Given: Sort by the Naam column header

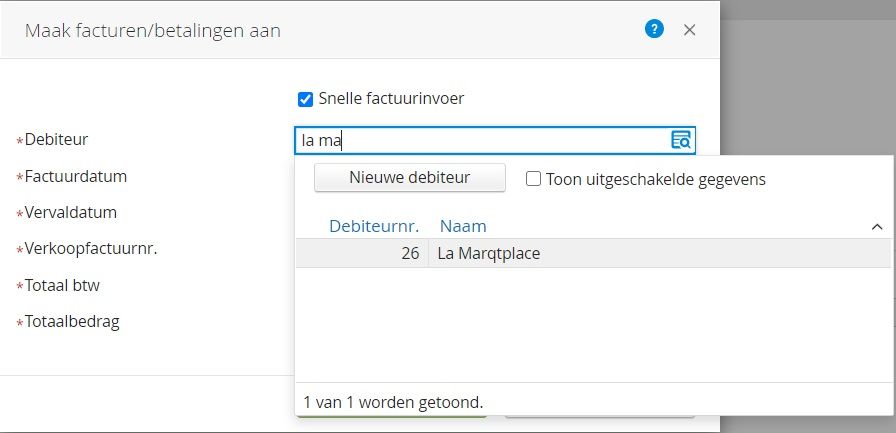Looking at the screenshot, I should pyautogui.click(x=463, y=226).
